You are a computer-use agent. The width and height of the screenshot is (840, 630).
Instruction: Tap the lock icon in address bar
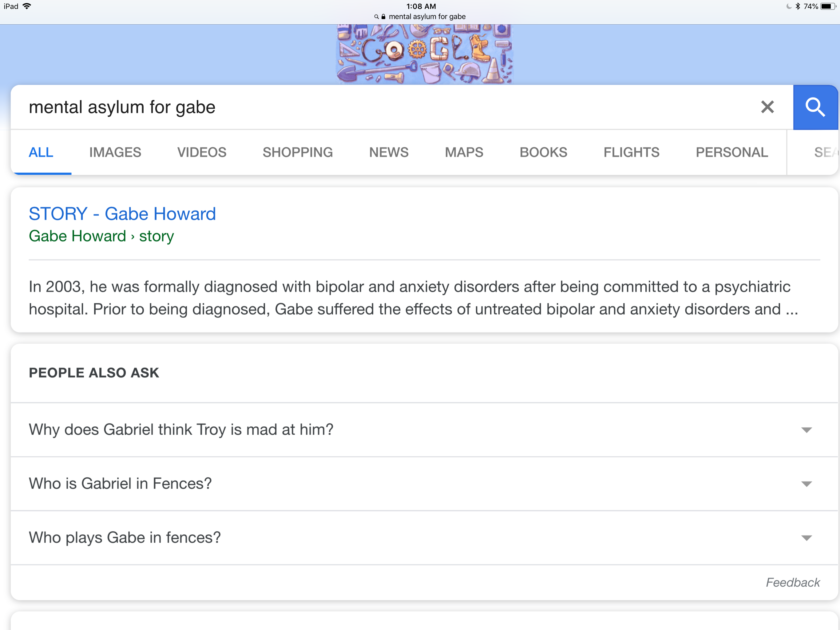[x=383, y=17]
